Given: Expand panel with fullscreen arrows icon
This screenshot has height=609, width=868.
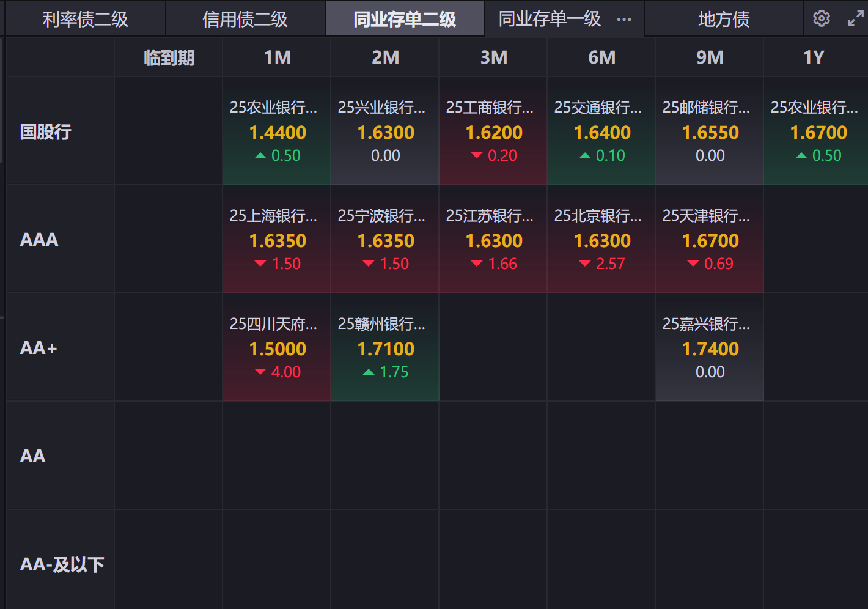Looking at the screenshot, I should (x=855, y=19).
